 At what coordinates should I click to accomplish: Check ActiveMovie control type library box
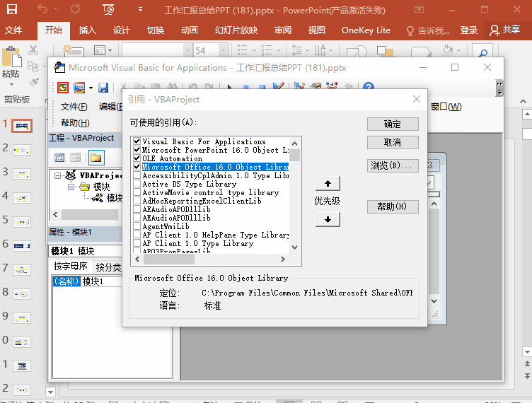137,192
